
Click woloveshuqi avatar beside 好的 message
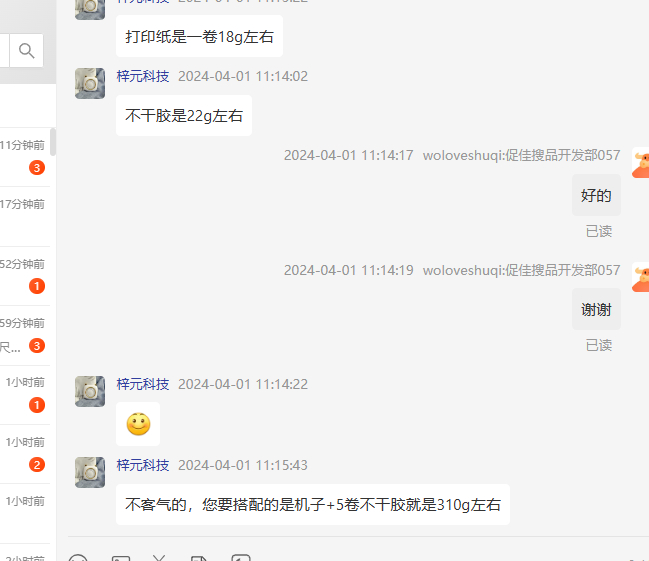coord(640,163)
